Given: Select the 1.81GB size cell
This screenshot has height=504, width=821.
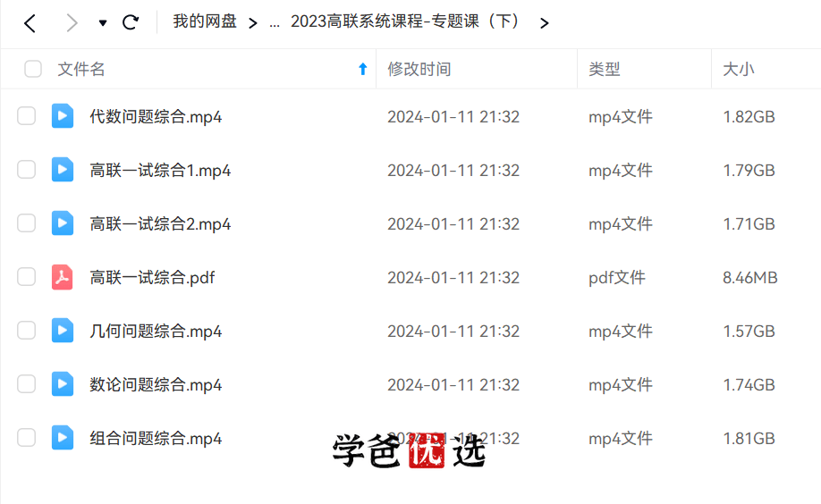Looking at the screenshot, I should tap(749, 439).
